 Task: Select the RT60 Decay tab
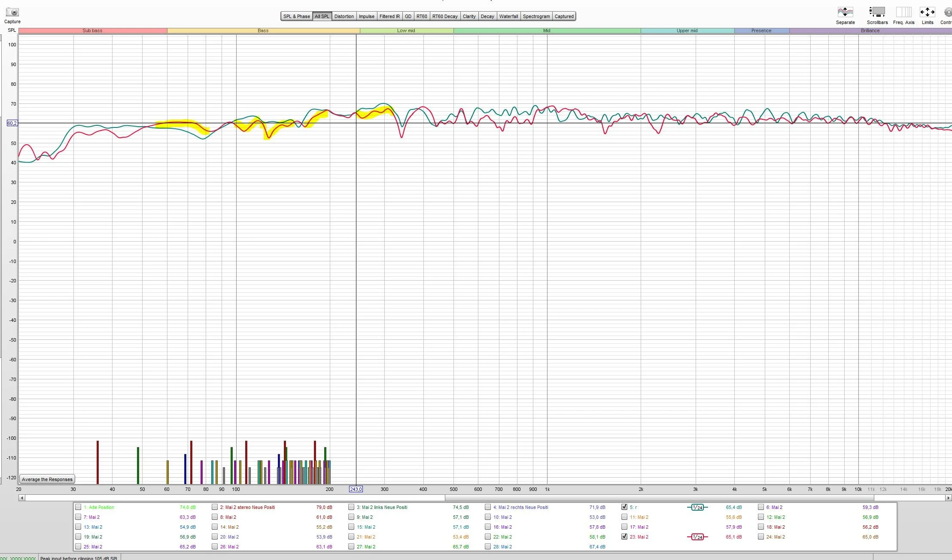[445, 16]
